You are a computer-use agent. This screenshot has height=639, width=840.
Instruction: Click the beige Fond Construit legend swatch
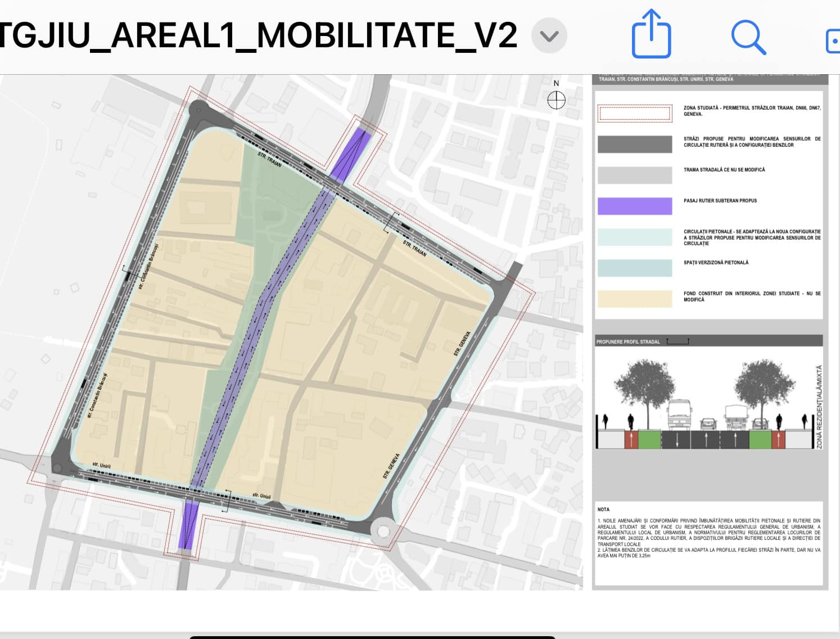coord(634,299)
